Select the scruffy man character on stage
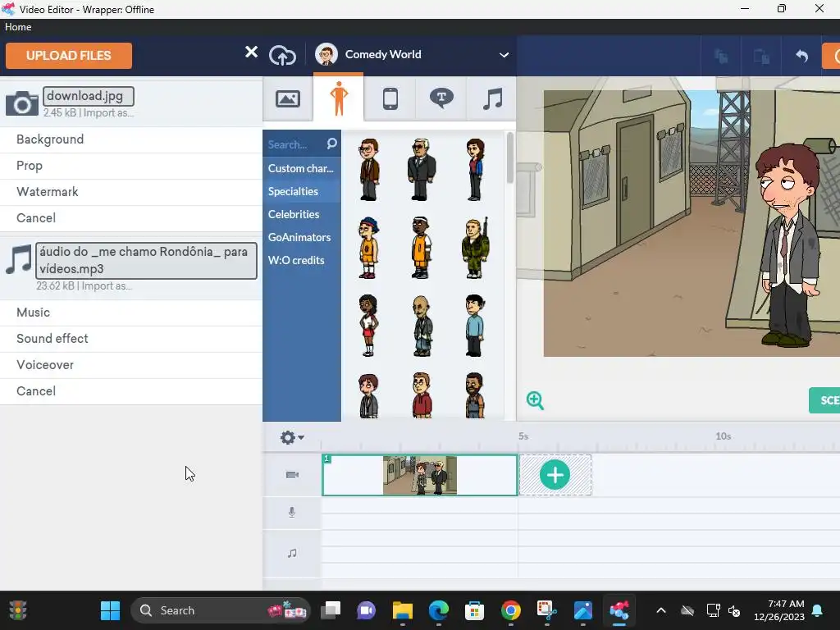The height and width of the screenshot is (630, 840). (788, 245)
